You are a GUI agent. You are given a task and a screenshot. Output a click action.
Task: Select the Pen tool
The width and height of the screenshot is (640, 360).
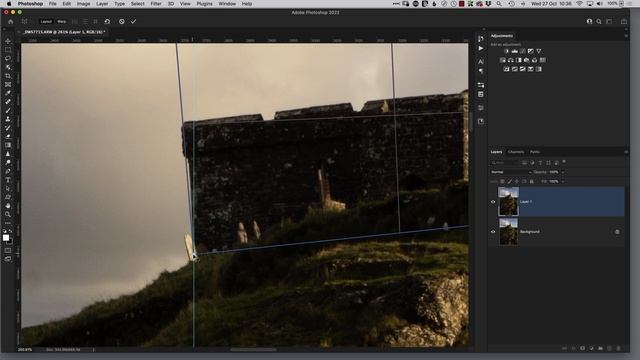8,171
